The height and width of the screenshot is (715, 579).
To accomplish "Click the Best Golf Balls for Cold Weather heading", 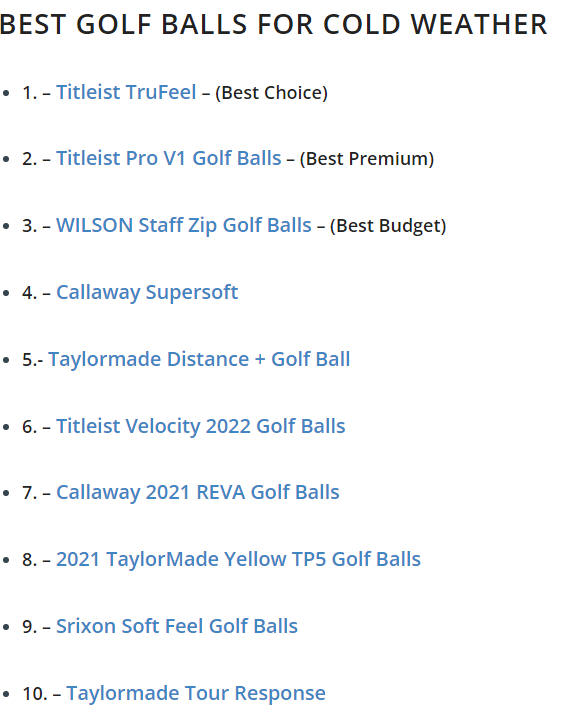I will coord(274,24).
